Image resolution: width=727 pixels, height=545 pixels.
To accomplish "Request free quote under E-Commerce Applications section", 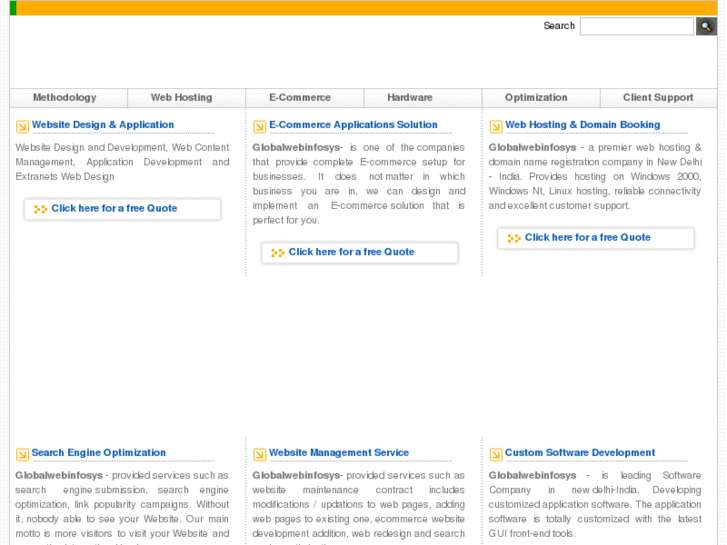I will pyautogui.click(x=351, y=252).
